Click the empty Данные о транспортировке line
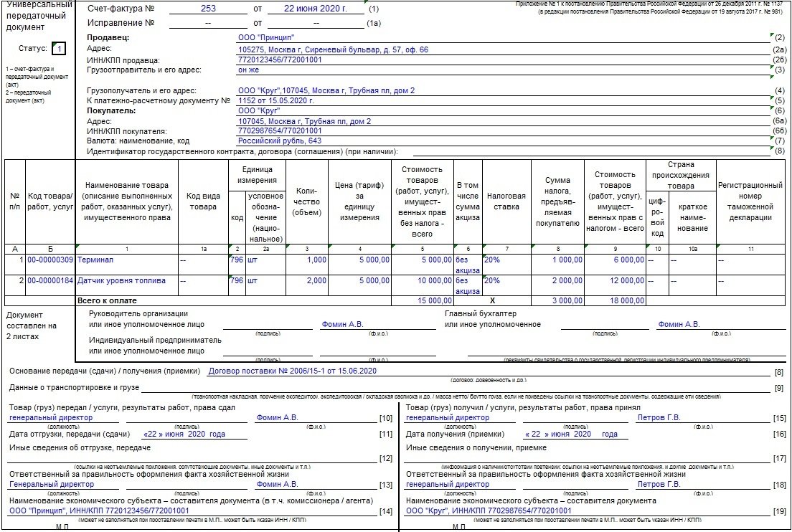792x532 pixels. 455,387
